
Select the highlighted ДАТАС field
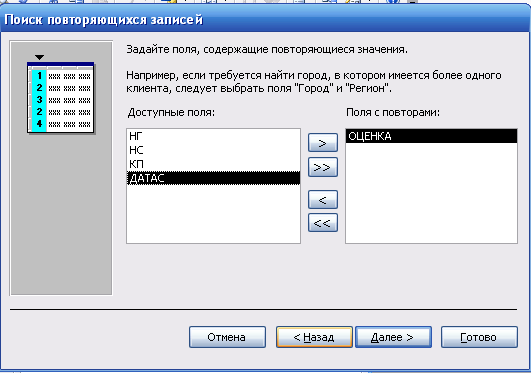[x=213, y=178]
